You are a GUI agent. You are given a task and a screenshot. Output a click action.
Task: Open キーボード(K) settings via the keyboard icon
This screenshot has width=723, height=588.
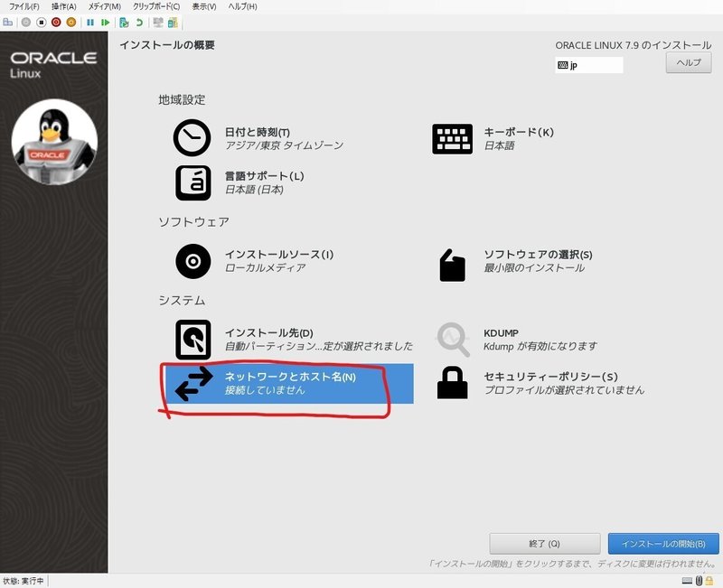[453, 139]
